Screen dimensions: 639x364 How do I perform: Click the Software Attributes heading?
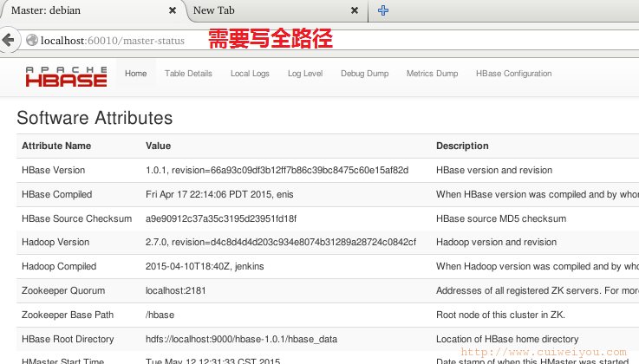[95, 118]
